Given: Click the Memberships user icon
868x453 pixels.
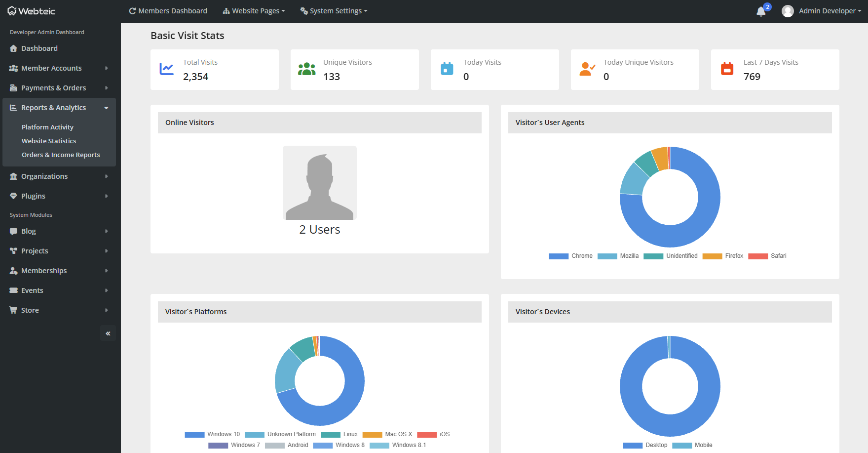Looking at the screenshot, I should pyautogui.click(x=13, y=271).
